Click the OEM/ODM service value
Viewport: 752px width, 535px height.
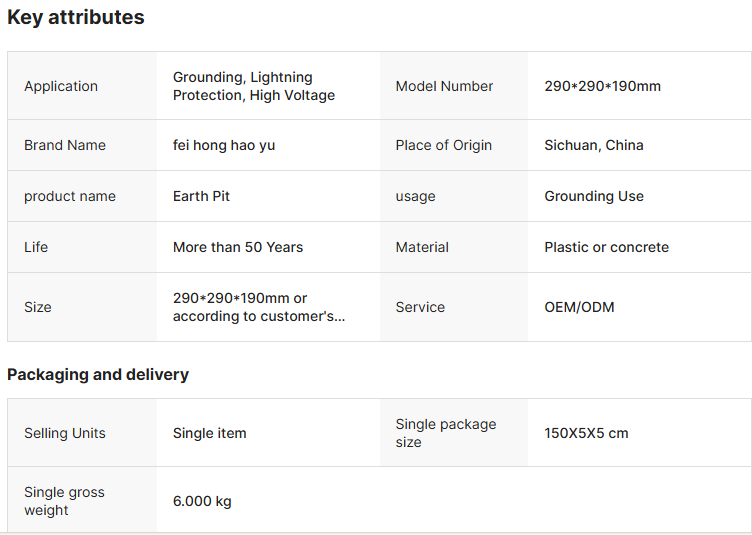tap(579, 307)
